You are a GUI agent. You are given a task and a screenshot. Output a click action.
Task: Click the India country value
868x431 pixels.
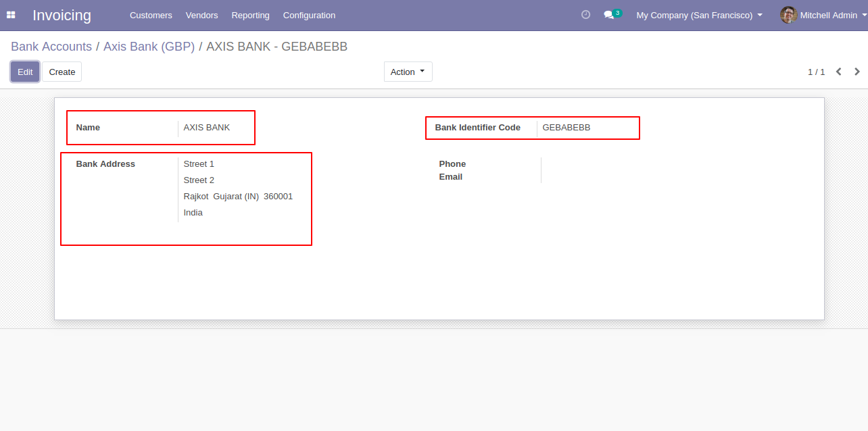pos(193,212)
